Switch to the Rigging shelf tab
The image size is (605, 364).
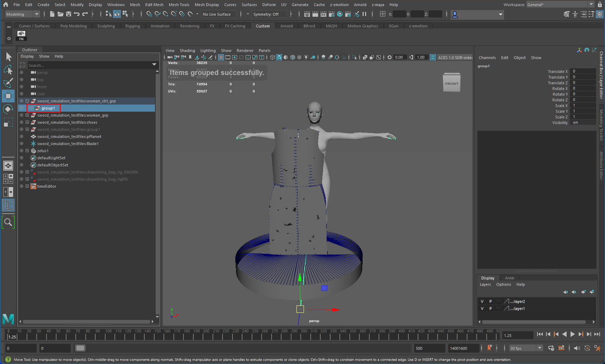[x=133, y=26]
